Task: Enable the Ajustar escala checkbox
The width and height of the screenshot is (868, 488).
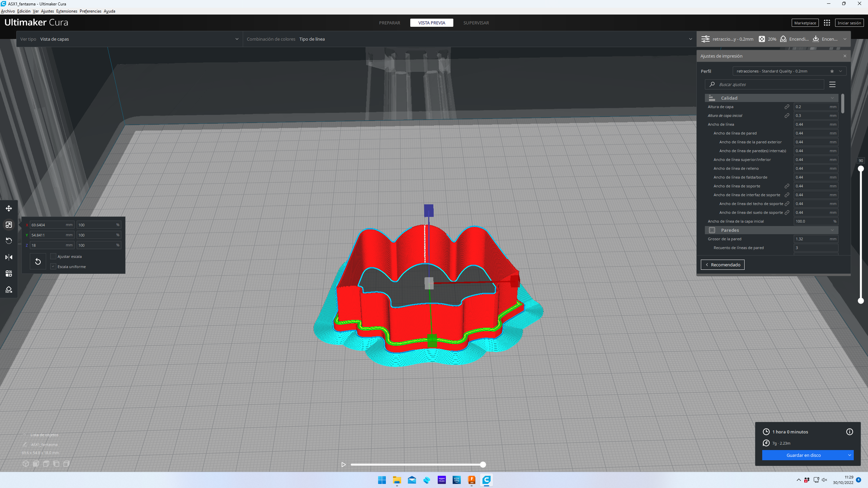Action: coord(53,257)
